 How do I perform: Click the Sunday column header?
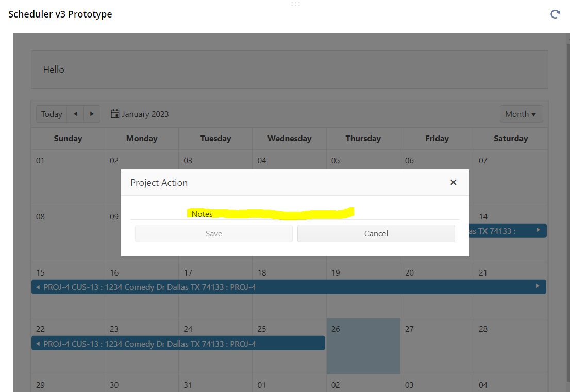pyautogui.click(x=68, y=138)
